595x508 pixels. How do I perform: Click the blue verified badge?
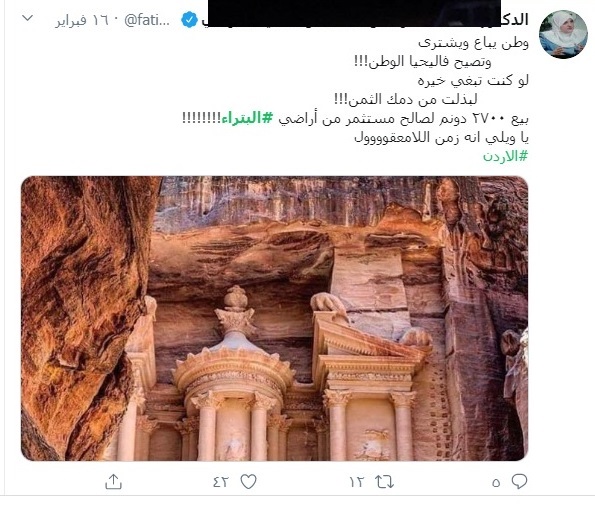pos(189,20)
